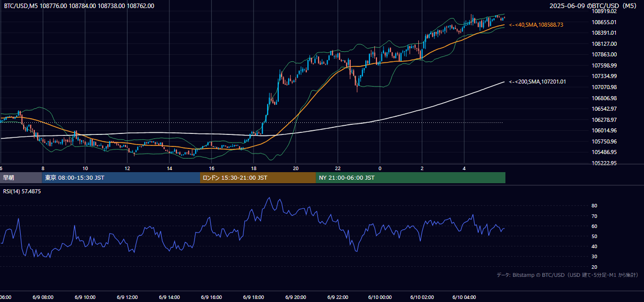Click the NY 21:00-06:00 JST session bar
Screen dimensions: 644x302
(411, 178)
